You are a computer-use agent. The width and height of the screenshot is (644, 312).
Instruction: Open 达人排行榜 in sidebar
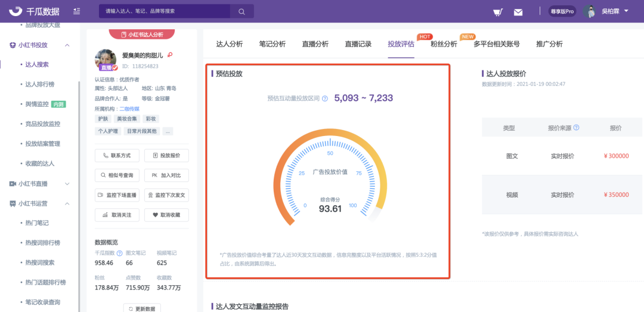39,84
